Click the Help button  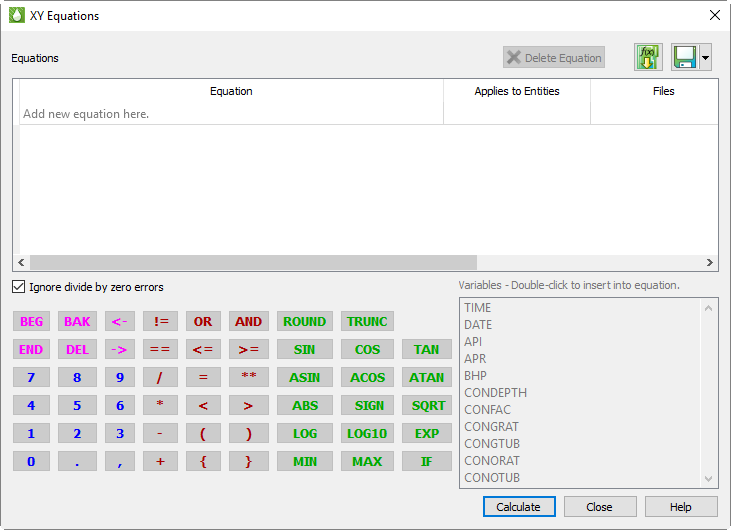click(681, 507)
